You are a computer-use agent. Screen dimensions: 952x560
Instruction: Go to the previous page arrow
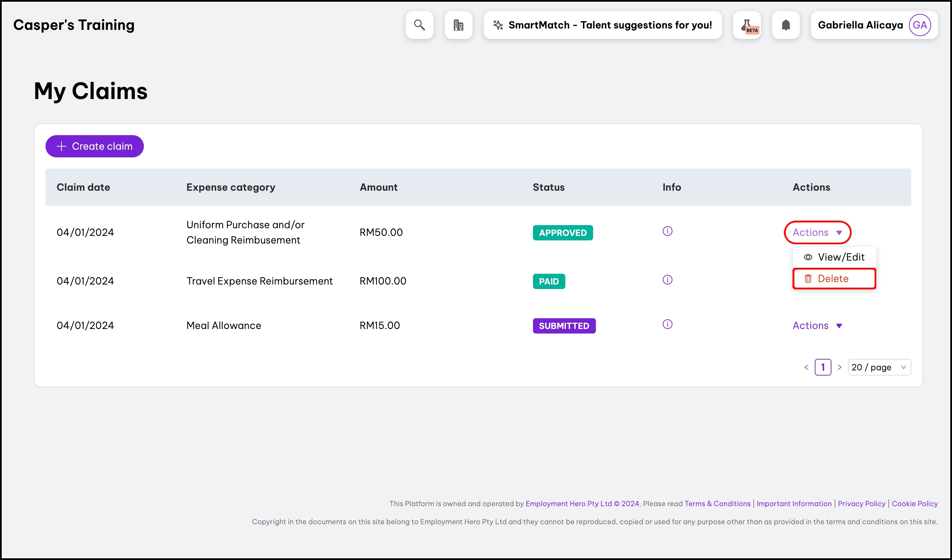click(x=806, y=368)
